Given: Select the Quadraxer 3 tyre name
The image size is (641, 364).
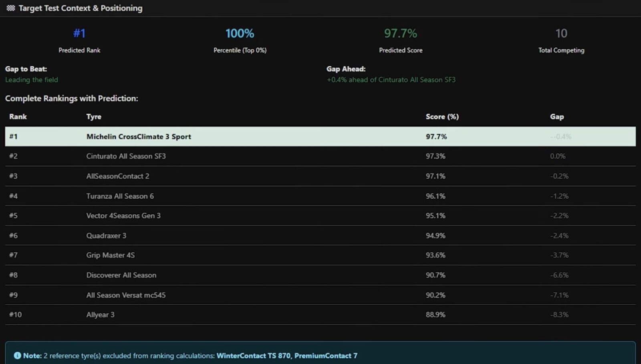Looking at the screenshot, I should [x=106, y=235].
